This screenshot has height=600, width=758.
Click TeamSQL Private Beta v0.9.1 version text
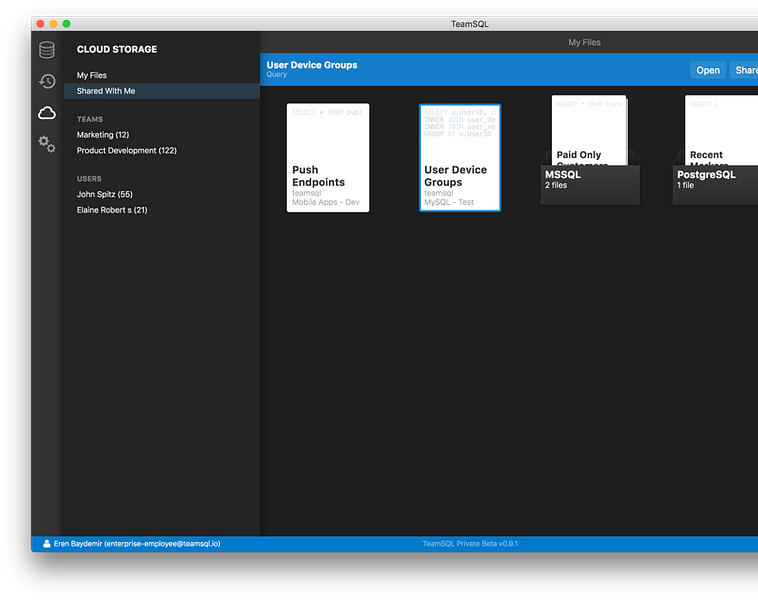(x=470, y=544)
